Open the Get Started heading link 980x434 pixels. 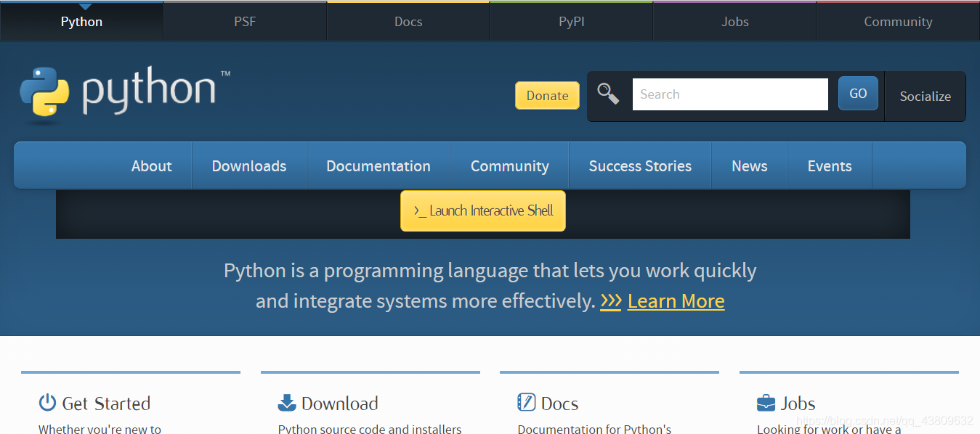[106, 404]
